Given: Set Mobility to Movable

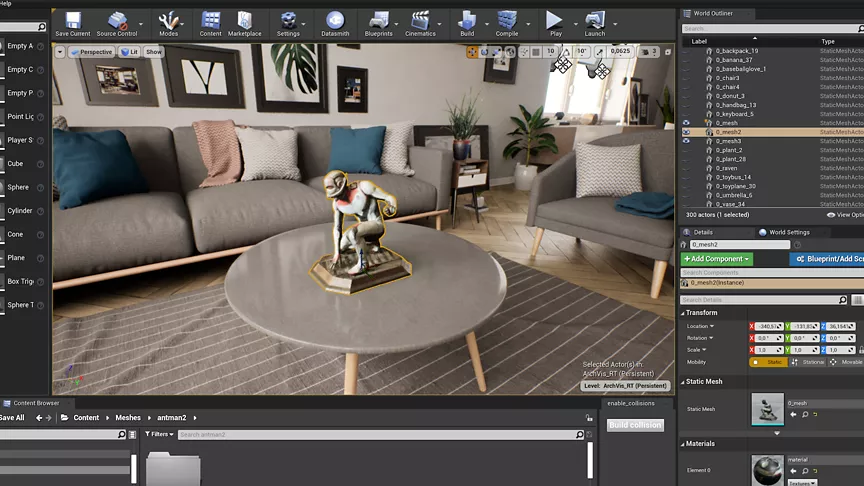Looking at the screenshot, I should point(846,362).
